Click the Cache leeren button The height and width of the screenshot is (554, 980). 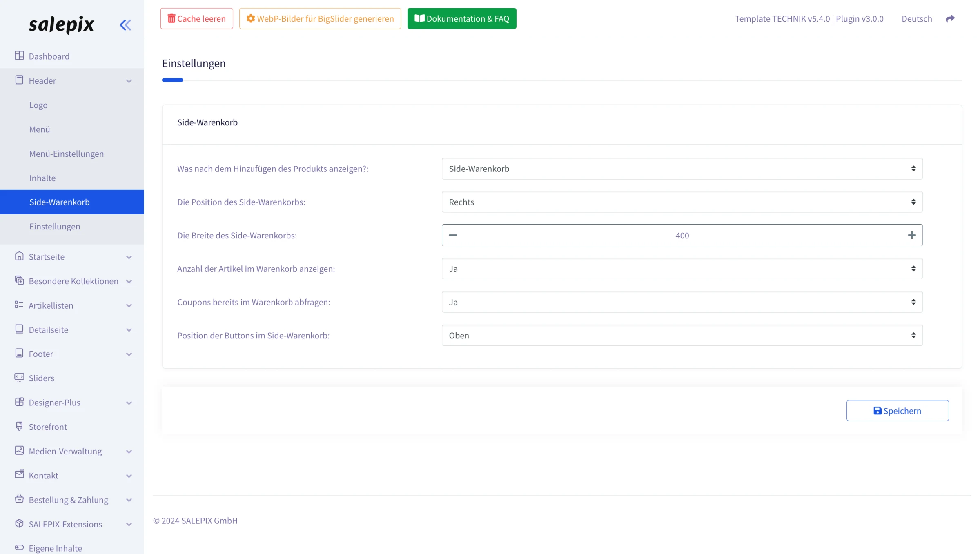[196, 18]
